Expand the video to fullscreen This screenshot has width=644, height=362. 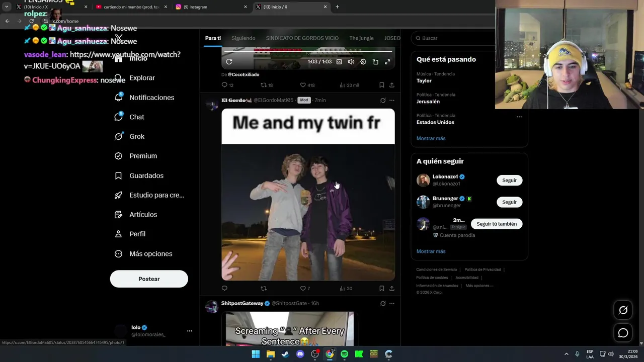click(387, 62)
